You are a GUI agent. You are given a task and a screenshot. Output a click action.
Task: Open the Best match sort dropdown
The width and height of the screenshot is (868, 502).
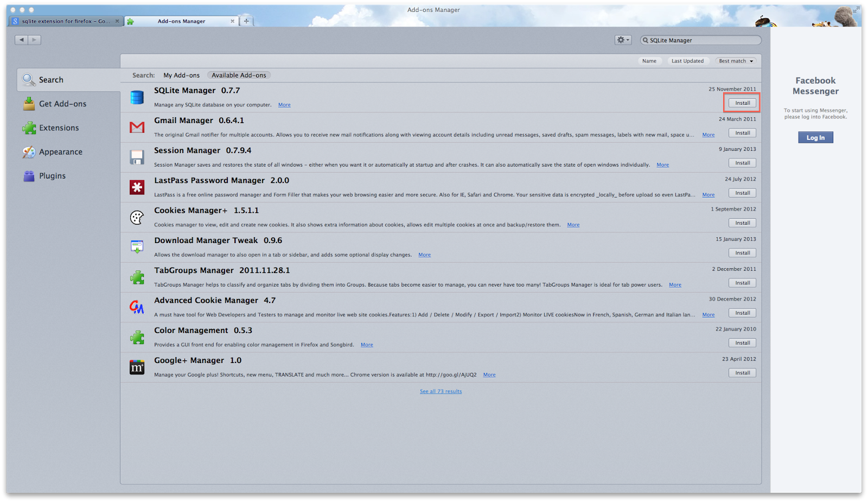click(736, 61)
